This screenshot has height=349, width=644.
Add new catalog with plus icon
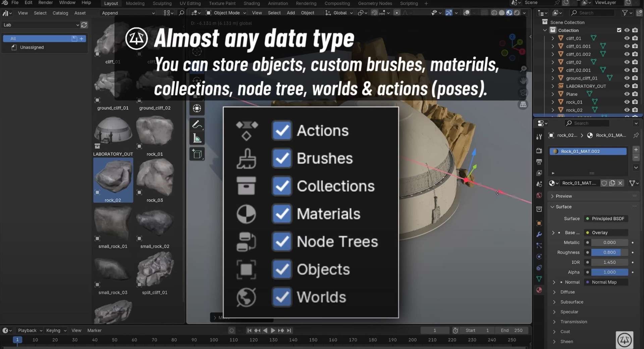pos(82,39)
